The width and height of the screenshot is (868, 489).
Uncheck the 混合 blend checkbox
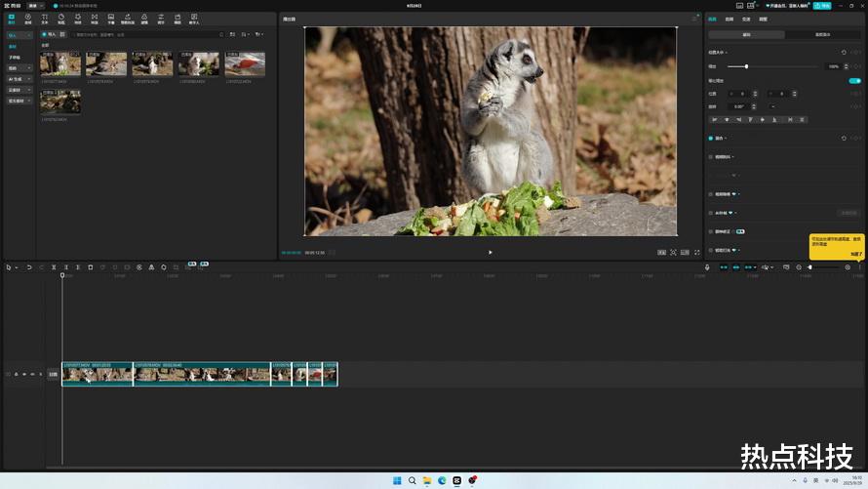(x=711, y=139)
